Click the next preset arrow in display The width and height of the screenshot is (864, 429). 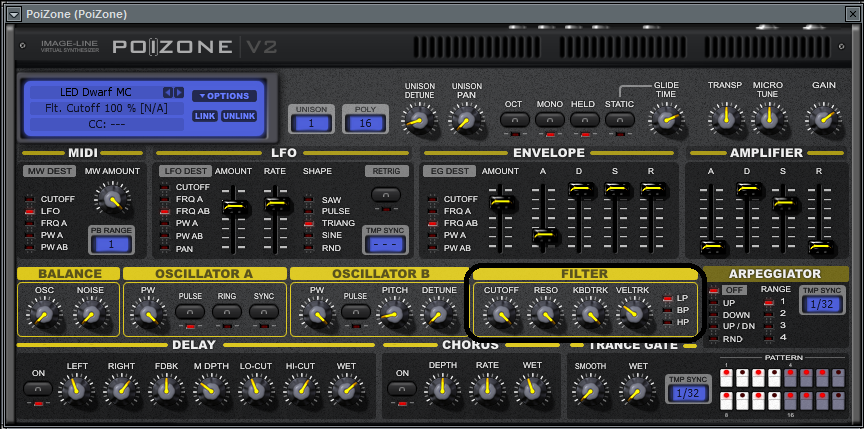click(179, 92)
